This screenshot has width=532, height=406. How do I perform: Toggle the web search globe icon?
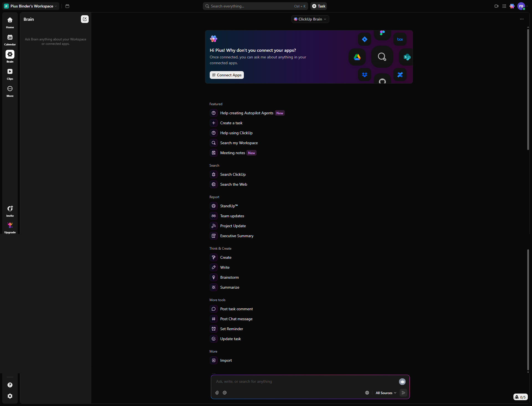(367, 393)
